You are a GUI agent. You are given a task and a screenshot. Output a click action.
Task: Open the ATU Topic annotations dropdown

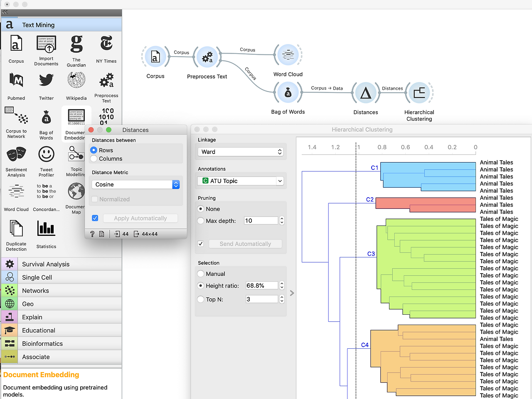[x=241, y=181]
